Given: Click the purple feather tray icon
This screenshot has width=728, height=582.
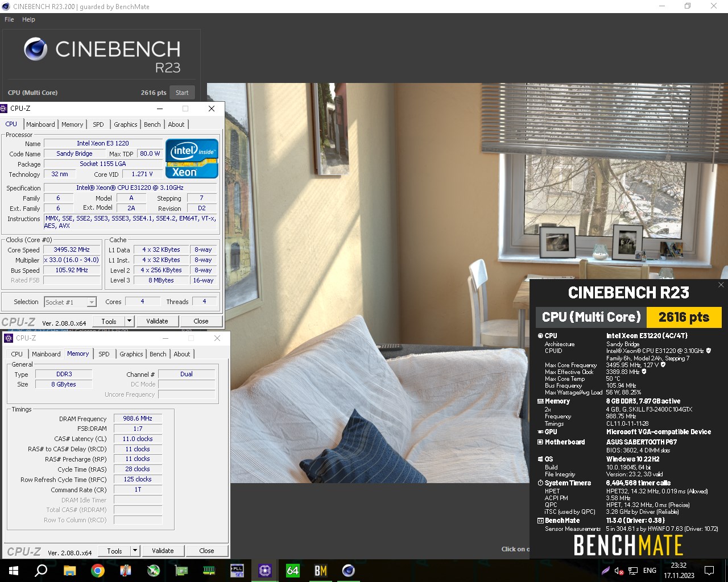Looking at the screenshot, I should pyautogui.click(x=606, y=571).
